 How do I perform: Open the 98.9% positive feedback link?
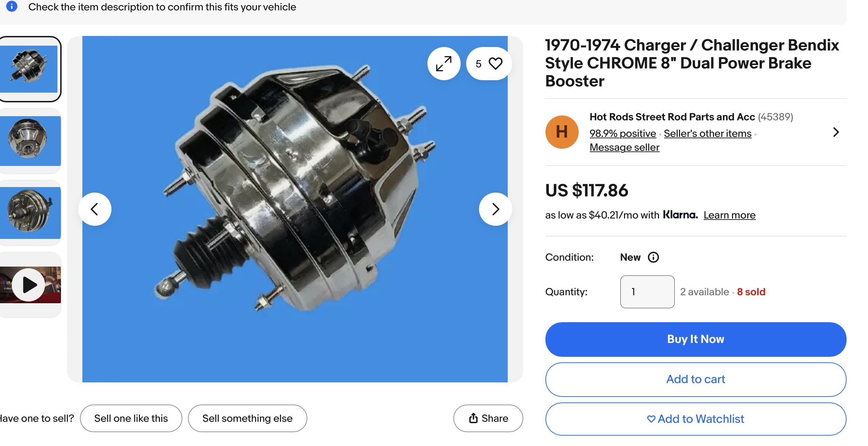(x=623, y=133)
